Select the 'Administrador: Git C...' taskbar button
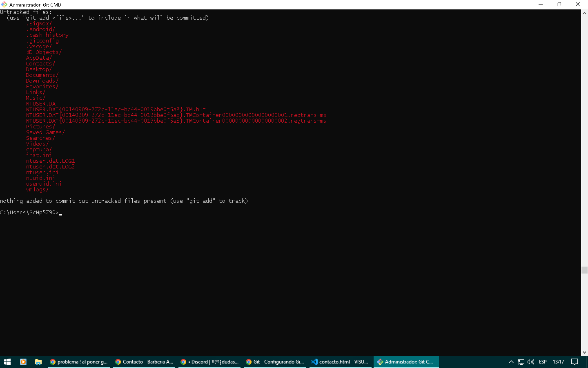 (406, 362)
